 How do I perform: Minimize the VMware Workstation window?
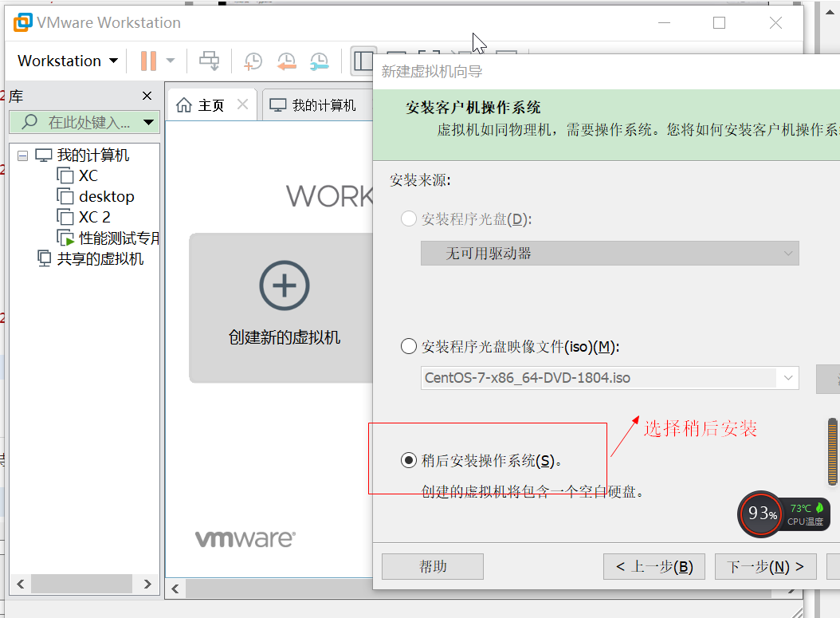(665, 22)
